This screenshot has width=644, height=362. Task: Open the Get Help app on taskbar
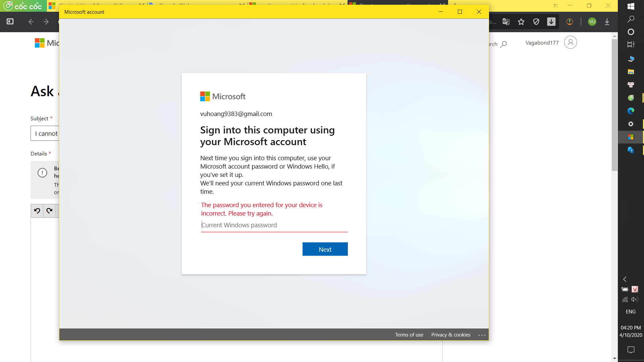coord(631,150)
